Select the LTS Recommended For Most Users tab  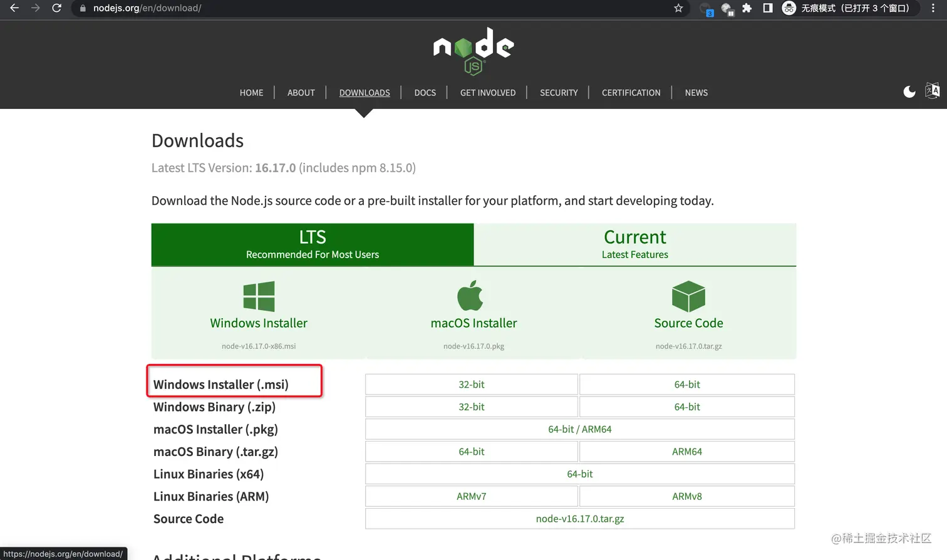(x=313, y=244)
